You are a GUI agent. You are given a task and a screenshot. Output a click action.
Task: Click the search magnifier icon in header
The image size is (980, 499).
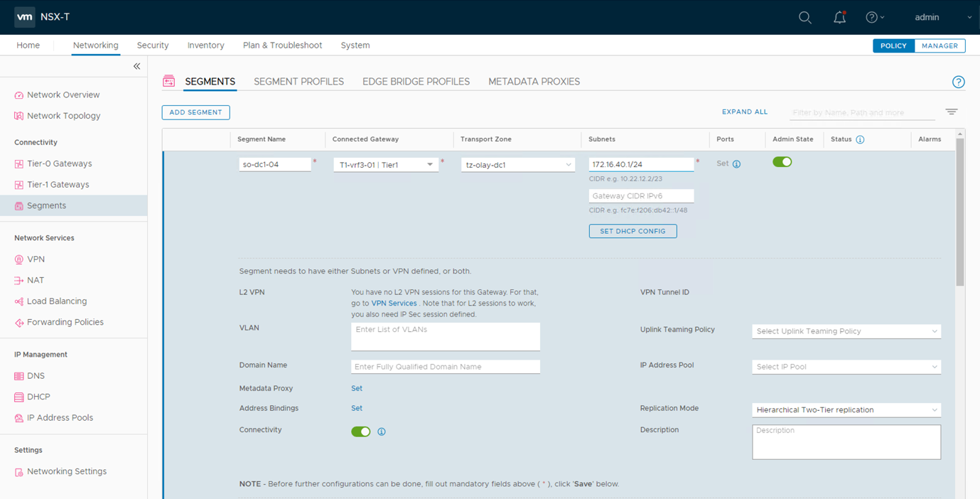(x=804, y=17)
